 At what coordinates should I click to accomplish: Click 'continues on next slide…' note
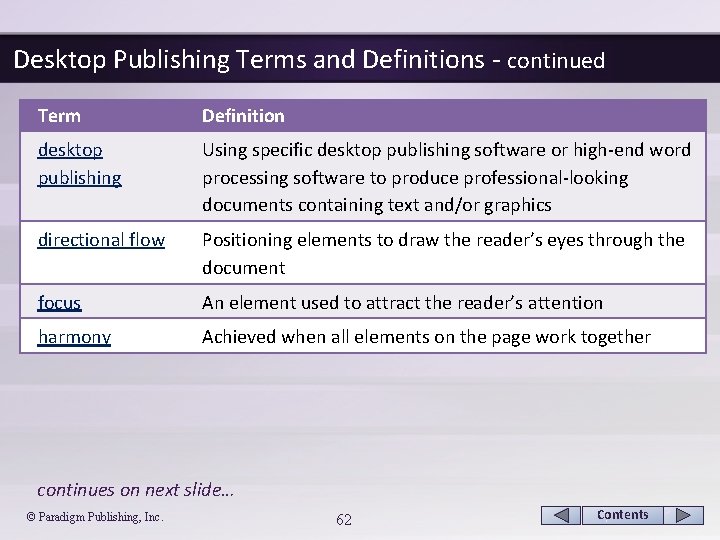(135, 490)
